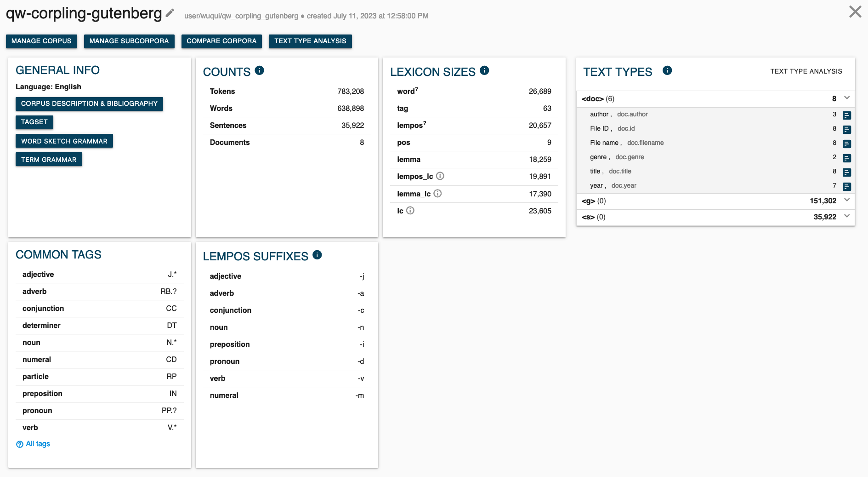Click the info icon beside TEXT TYPES heading
Image resolution: width=868 pixels, height=477 pixels.
[667, 70]
